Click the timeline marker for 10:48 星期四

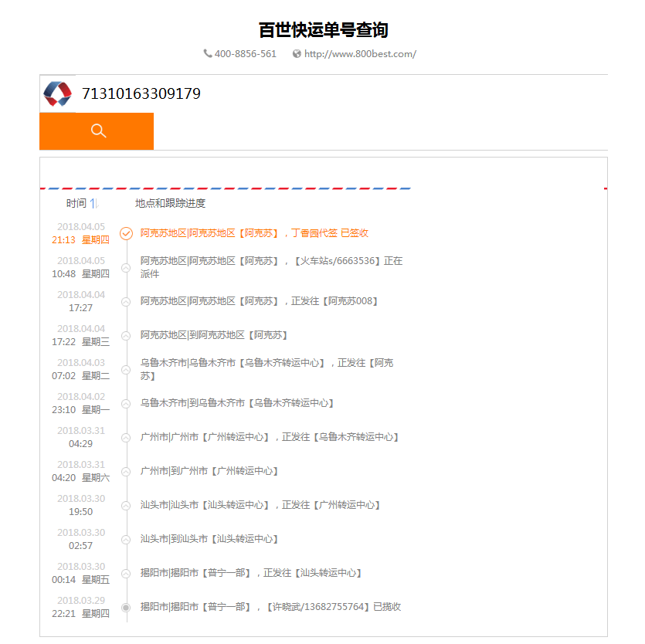[x=126, y=268]
